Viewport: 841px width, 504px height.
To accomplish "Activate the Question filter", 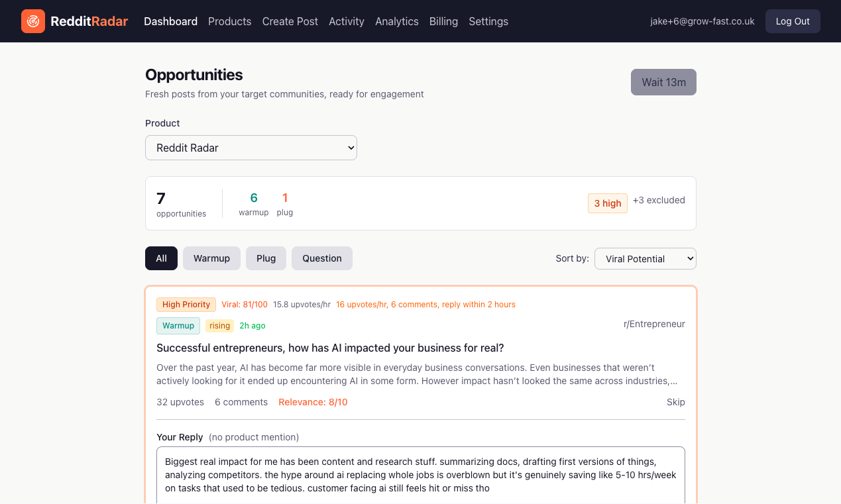I will pos(321,258).
